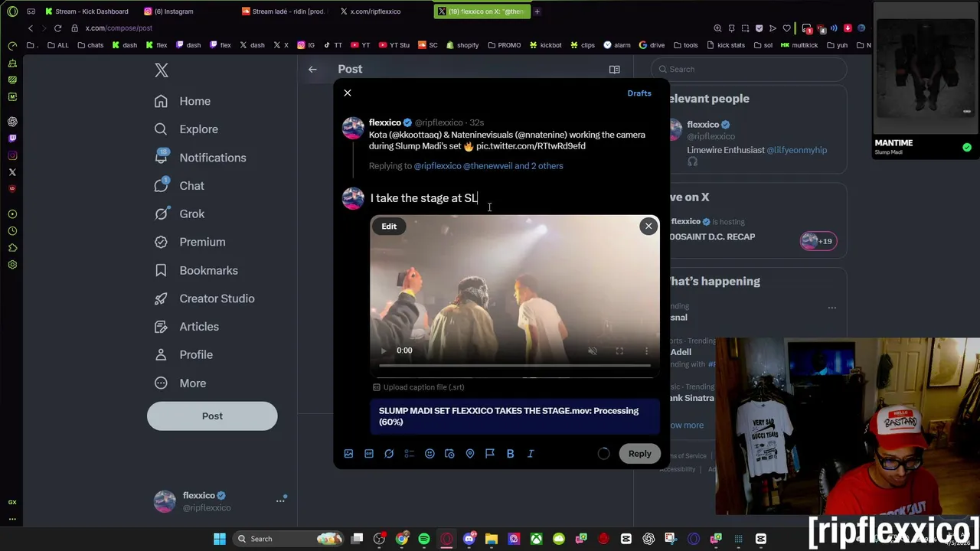Play the attached video preview
Viewport: 980px width, 551px height.
tap(384, 350)
